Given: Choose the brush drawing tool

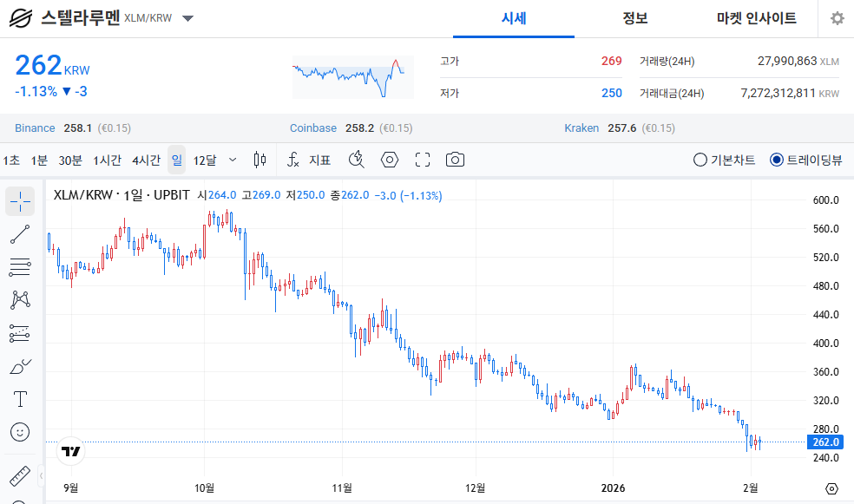Looking at the screenshot, I should tap(20, 366).
